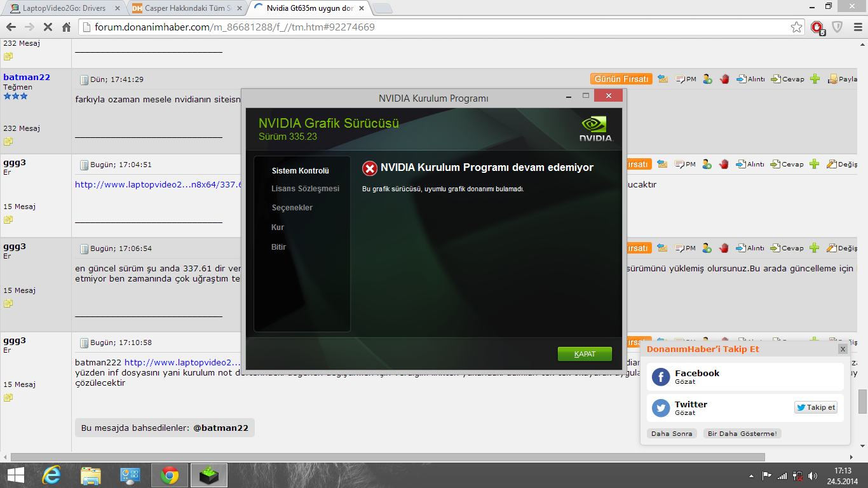Click Bir Daha Gösterme! button
Viewport: 868px width, 488px height.
pos(742,433)
